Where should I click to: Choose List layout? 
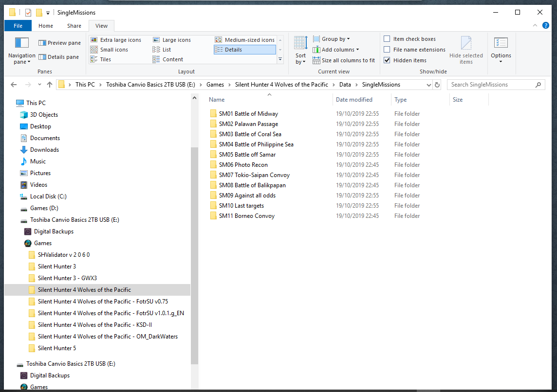162,50
